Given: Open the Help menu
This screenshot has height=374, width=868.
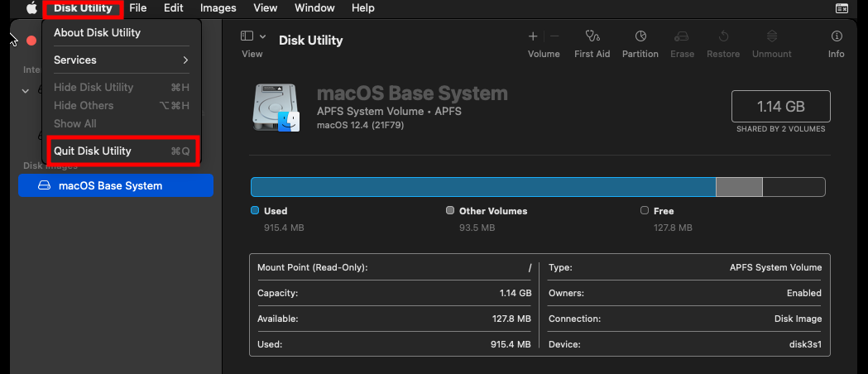Looking at the screenshot, I should pyautogui.click(x=363, y=7).
